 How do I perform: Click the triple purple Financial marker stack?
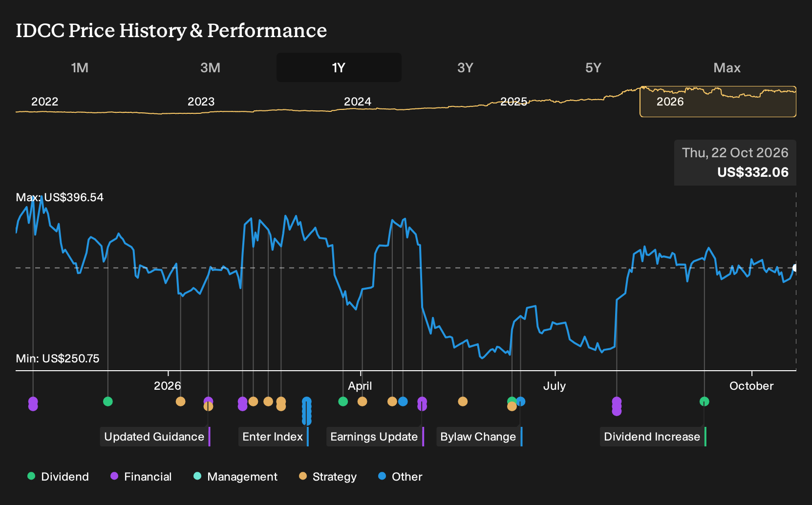(617, 406)
